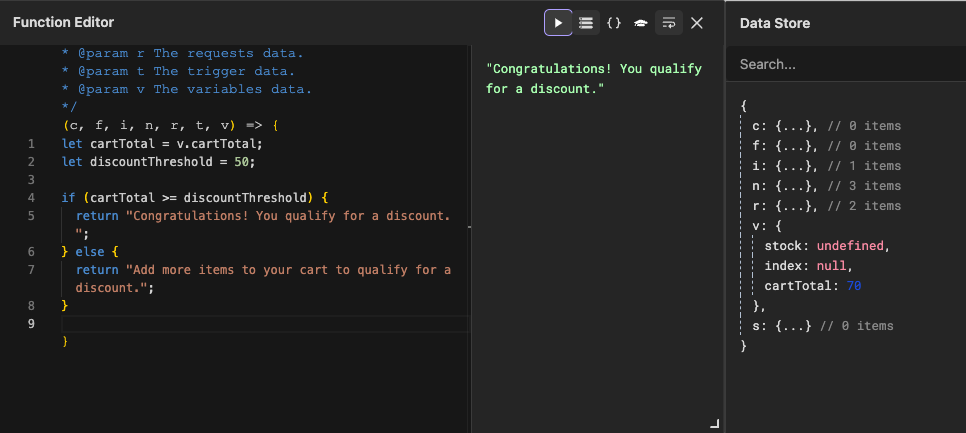The image size is (966, 433).
Task: Open the graduation cap tutorial icon
Action: [x=641, y=23]
